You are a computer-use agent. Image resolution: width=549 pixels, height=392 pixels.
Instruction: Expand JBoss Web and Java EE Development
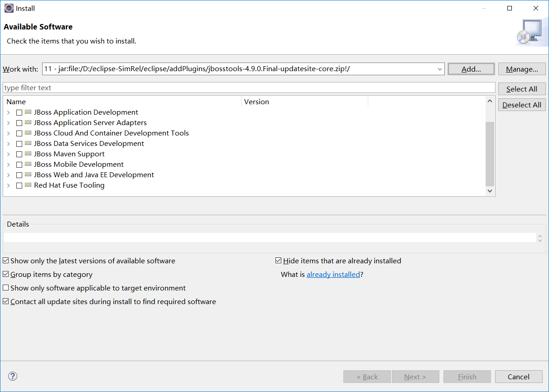point(9,175)
